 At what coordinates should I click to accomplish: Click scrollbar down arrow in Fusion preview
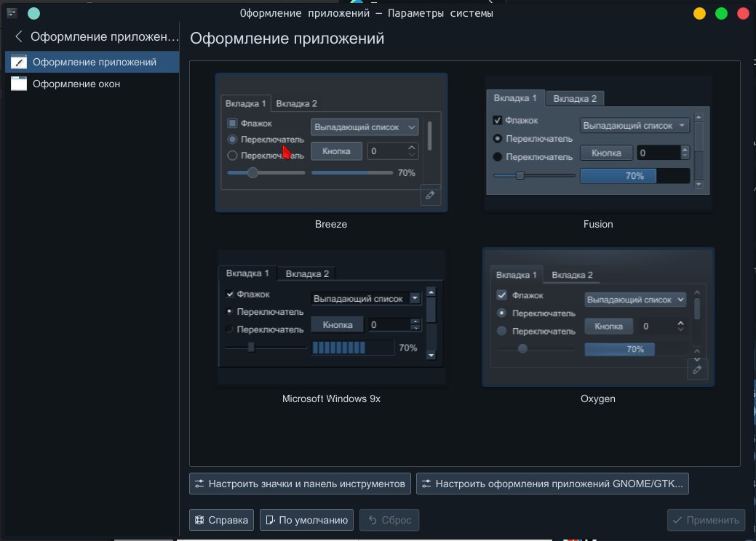click(x=699, y=185)
